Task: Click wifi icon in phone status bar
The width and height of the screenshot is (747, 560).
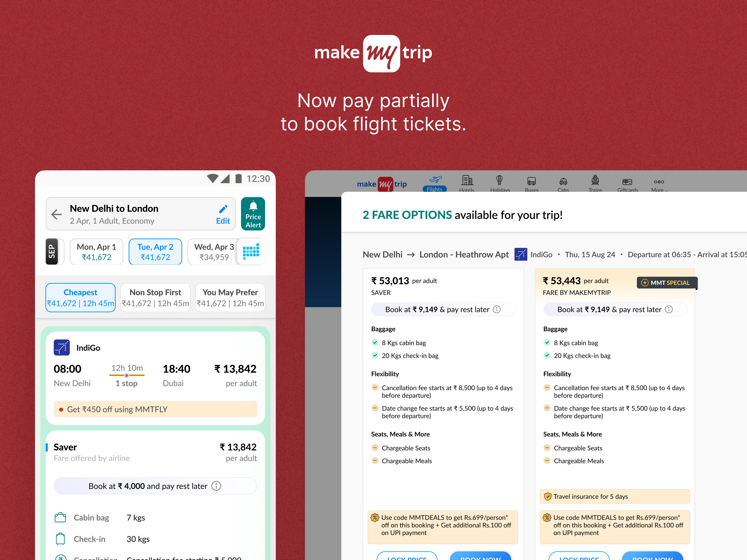Action: coord(213,178)
